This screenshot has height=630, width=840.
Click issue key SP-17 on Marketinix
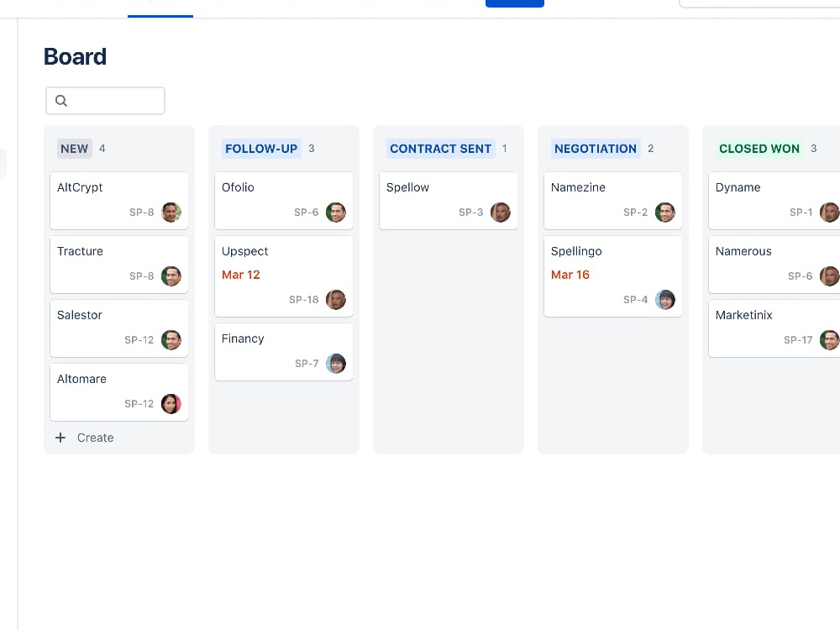pyautogui.click(x=798, y=339)
